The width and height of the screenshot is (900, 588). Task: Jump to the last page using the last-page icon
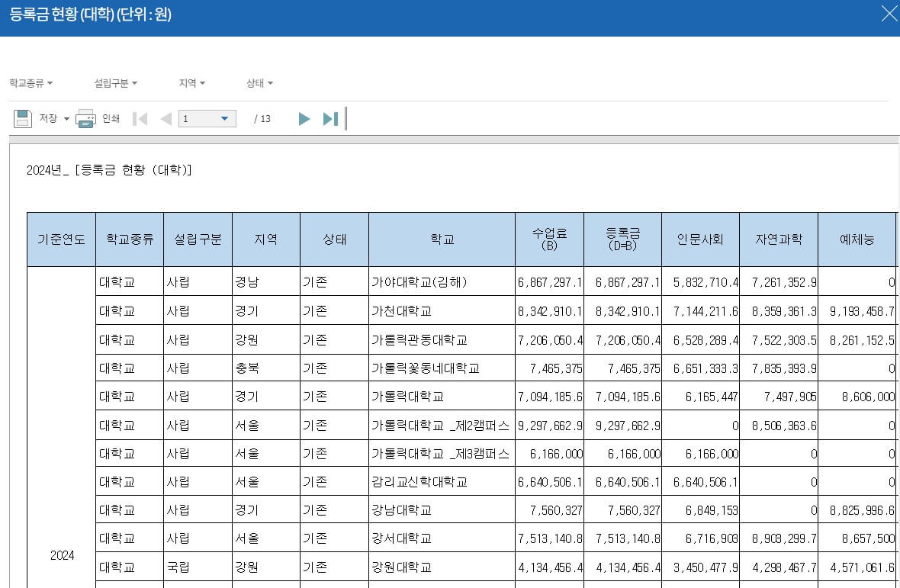(328, 118)
